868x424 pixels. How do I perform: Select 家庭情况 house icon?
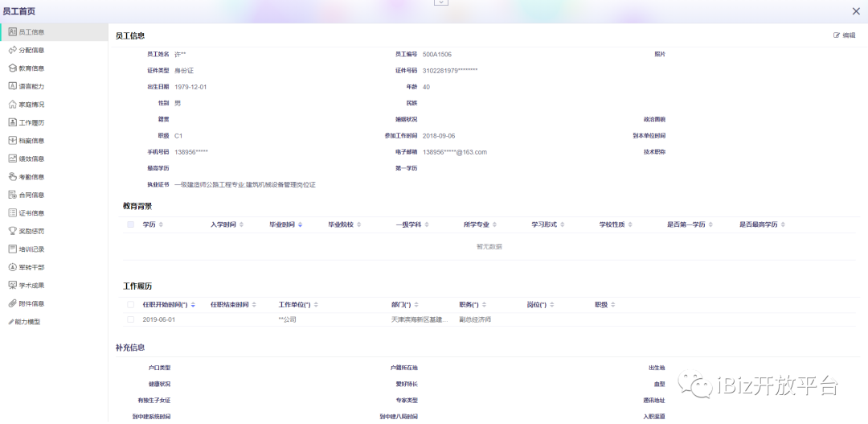13,105
